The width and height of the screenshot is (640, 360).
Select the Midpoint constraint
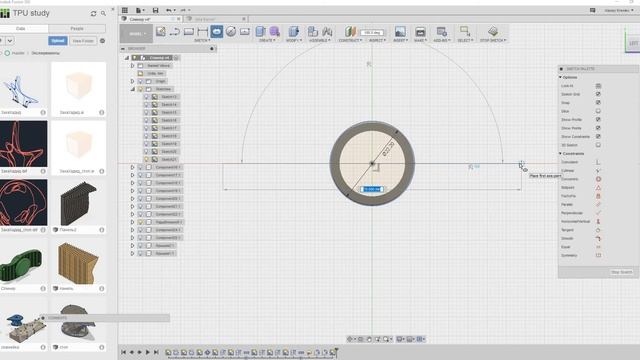point(598,188)
